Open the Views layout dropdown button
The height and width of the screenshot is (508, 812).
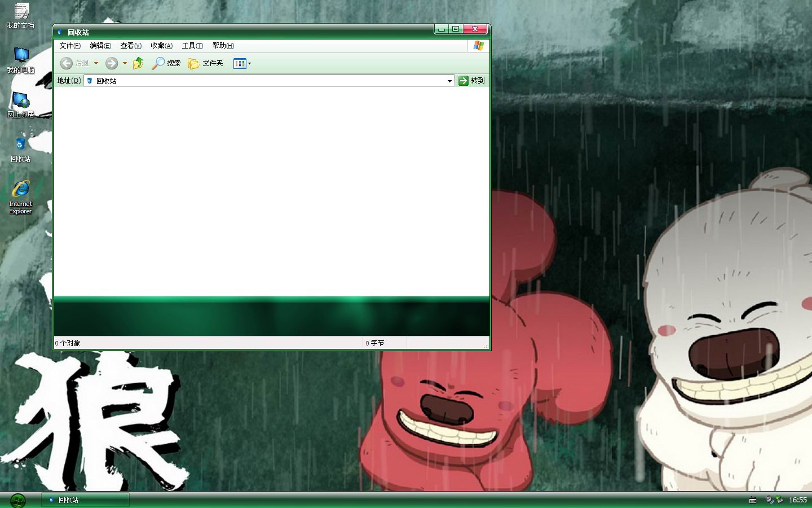point(242,63)
